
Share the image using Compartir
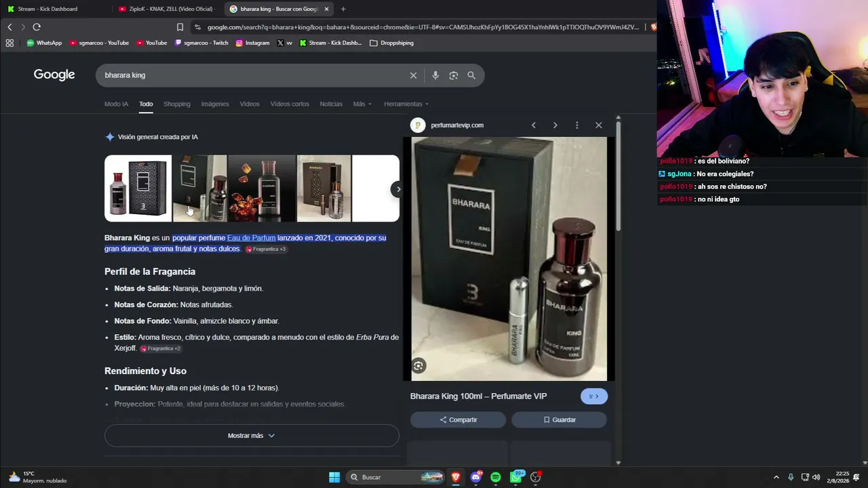pos(458,420)
